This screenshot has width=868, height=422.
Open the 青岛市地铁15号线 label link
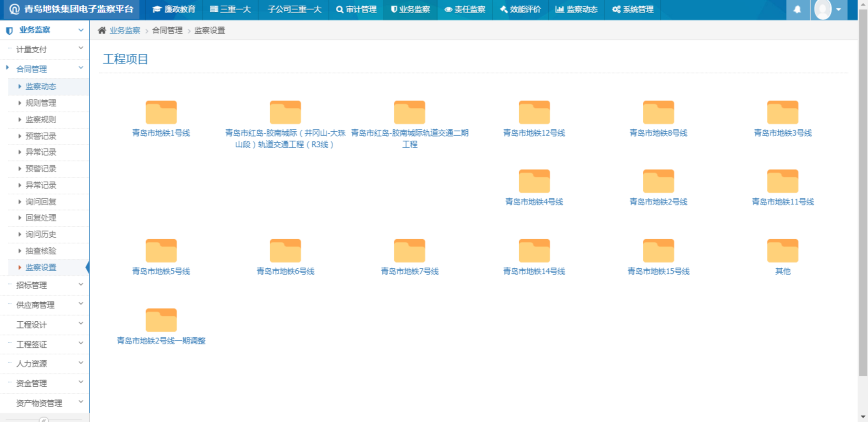658,271
